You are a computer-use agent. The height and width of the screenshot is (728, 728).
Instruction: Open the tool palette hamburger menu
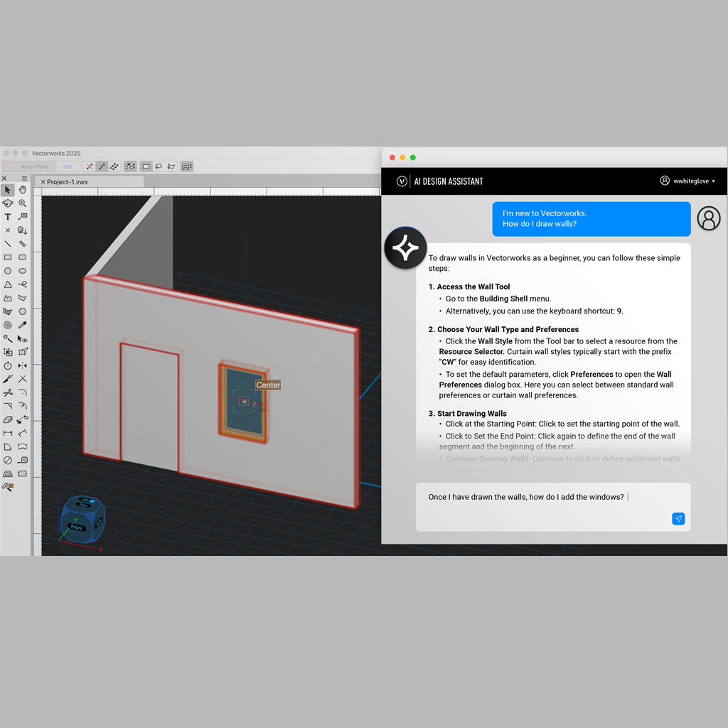coord(24,178)
